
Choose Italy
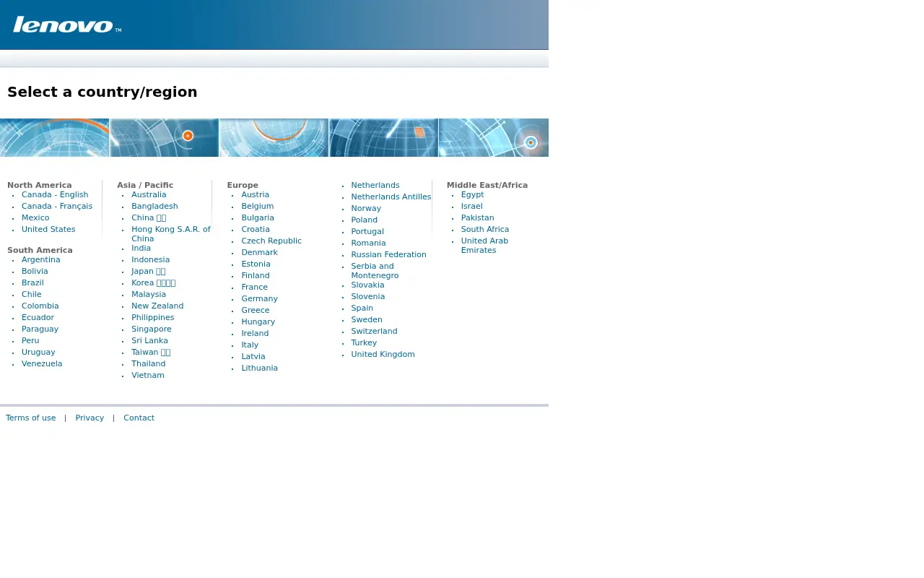point(250,345)
